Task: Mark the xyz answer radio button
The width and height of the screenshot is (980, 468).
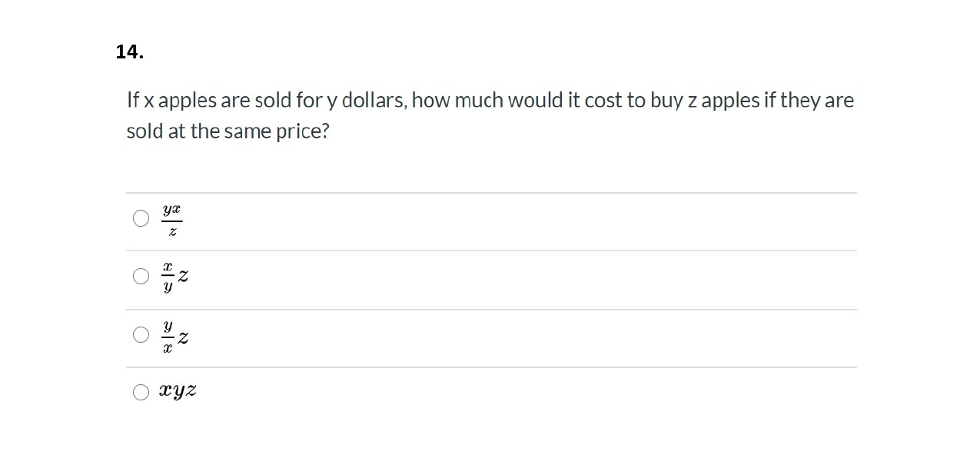Action: pyautogui.click(x=141, y=393)
